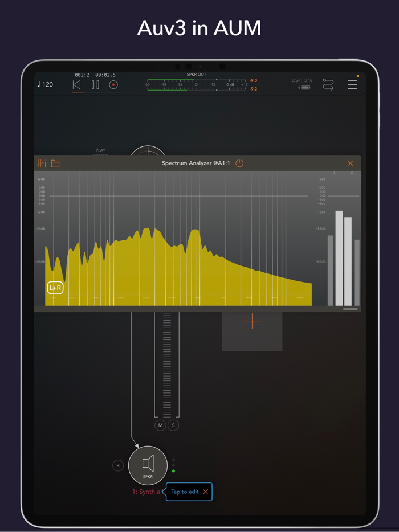Rewind transport to start
Viewport: 399px width, 532px height.
[x=77, y=85]
